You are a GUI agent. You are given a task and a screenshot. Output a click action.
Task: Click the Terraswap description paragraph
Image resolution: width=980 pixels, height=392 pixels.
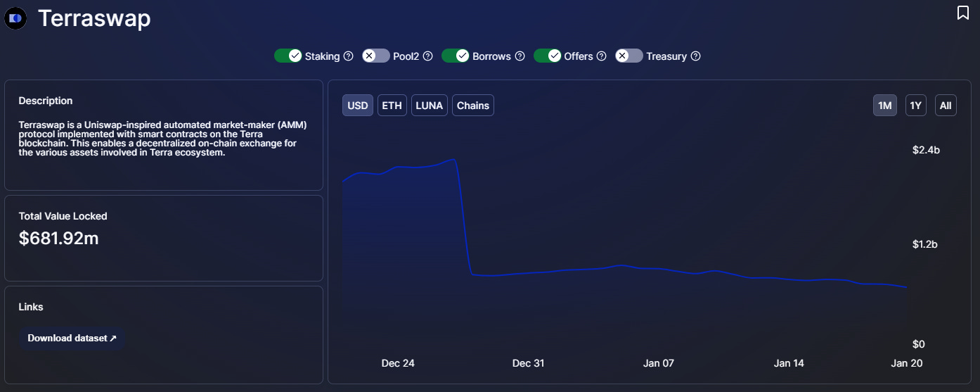click(x=163, y=139)
